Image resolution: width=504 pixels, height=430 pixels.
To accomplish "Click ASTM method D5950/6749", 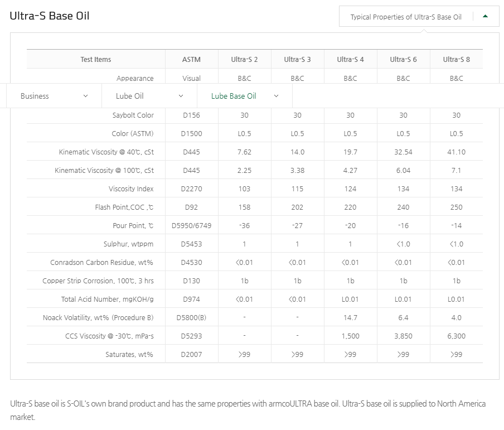I will point(191,225).
